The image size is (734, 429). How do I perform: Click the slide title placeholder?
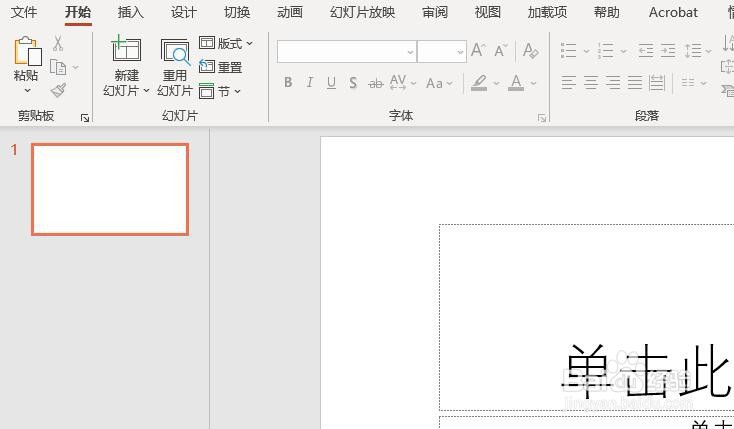pos(587,318)
